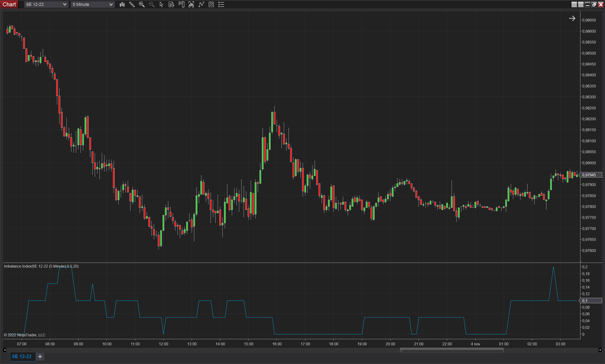The height and width of the screenshot is (364, 605).
Task: Open the chart properties list icon
Action: (x=221, y=4)
